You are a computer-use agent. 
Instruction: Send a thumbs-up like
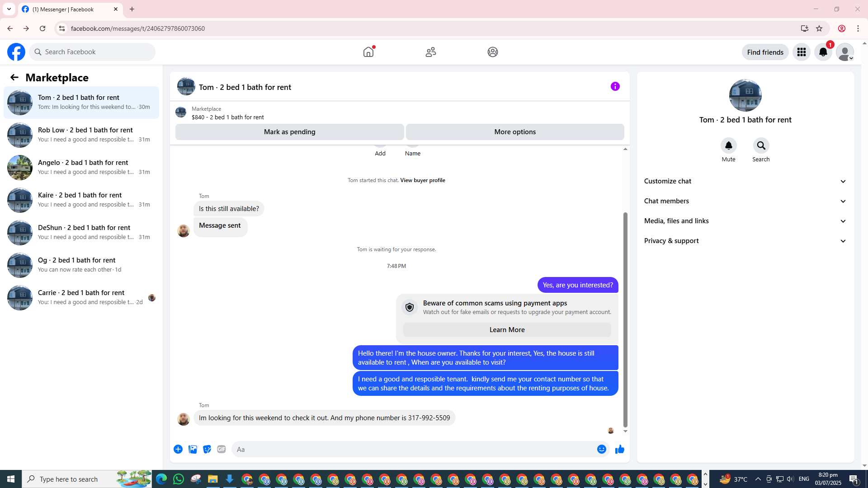click(619, 449)
